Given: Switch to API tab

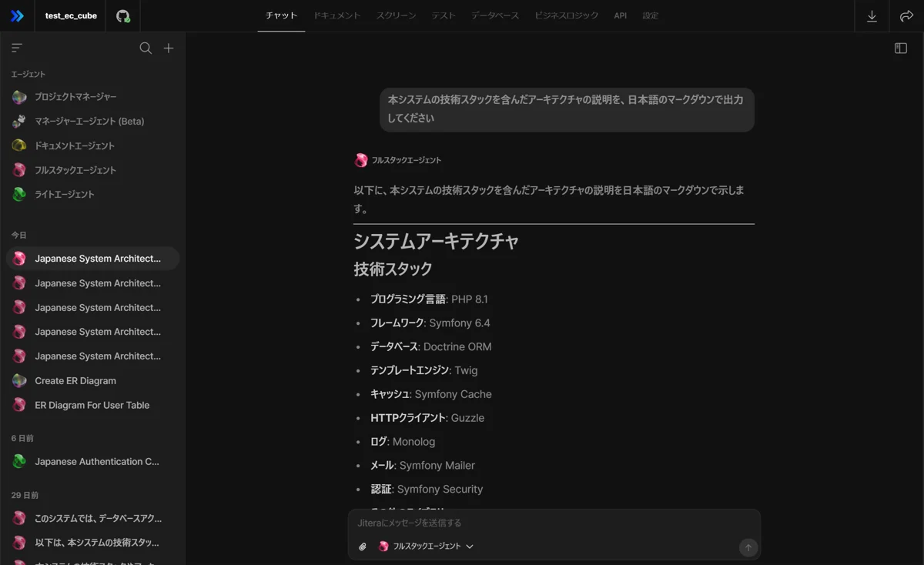Looking at the screenshot, I should point(620,15).
